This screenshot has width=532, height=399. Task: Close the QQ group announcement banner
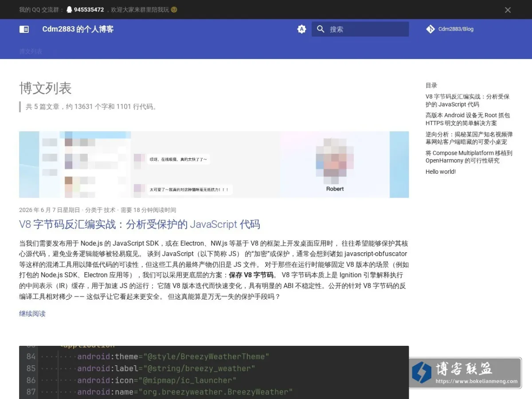508,10
